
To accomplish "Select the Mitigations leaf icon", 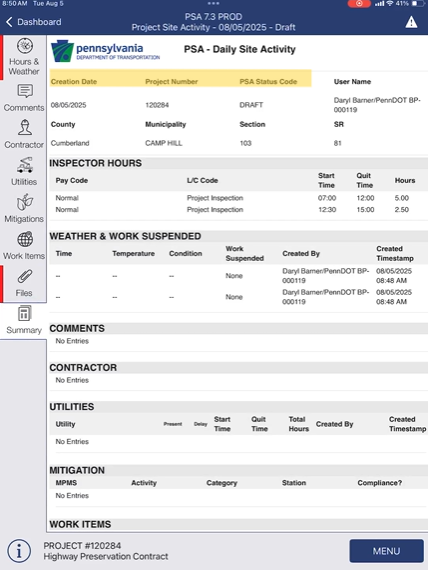I will [x=25, y=202].
